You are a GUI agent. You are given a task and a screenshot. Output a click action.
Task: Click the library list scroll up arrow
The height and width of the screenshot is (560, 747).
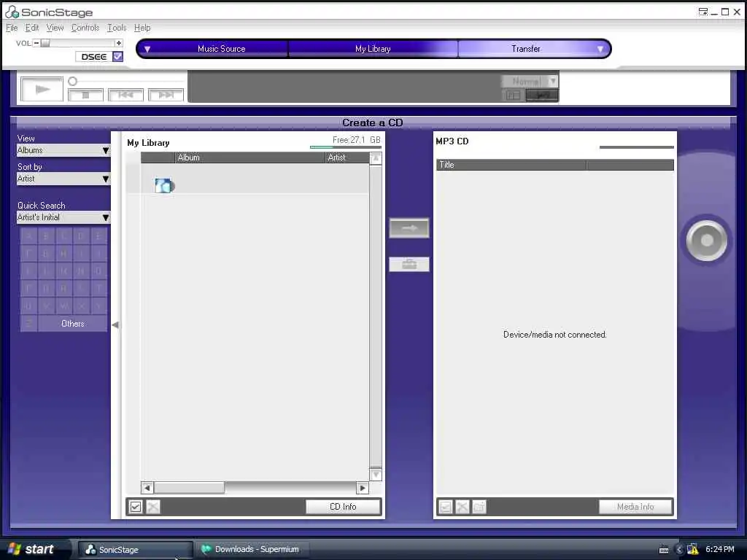coord(376,158)
